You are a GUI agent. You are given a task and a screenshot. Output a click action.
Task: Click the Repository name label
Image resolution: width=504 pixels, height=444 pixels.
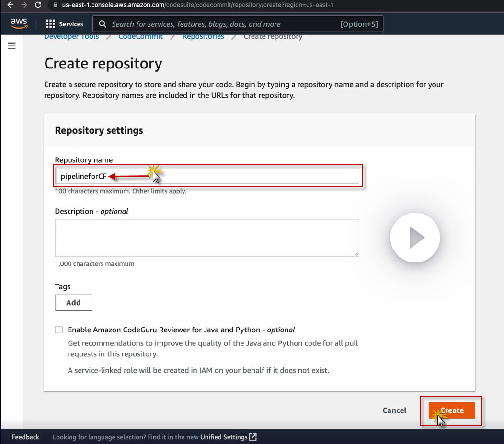(84, 160)
